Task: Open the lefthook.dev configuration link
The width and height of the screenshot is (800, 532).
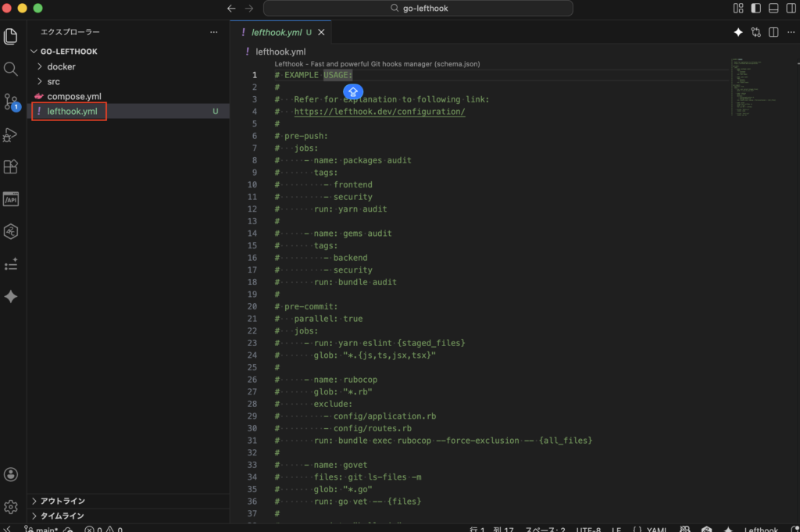Action: [379, 112]
